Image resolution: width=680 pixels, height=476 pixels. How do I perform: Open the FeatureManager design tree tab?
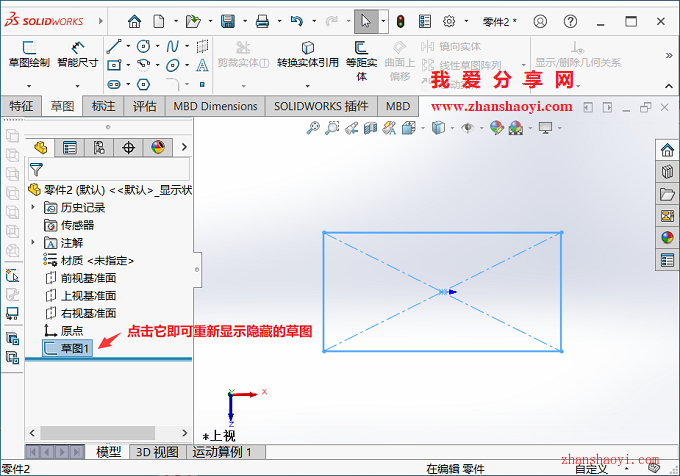click(x=40, y=148)
